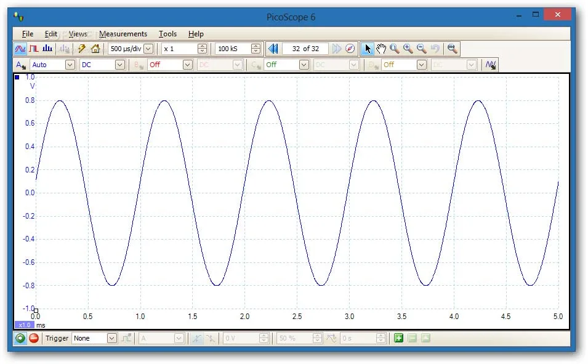Open the Channel D Off range dropdown
The height and width of the screenshot is (364, 588).
pyautogui.click(x=422, y=65)
